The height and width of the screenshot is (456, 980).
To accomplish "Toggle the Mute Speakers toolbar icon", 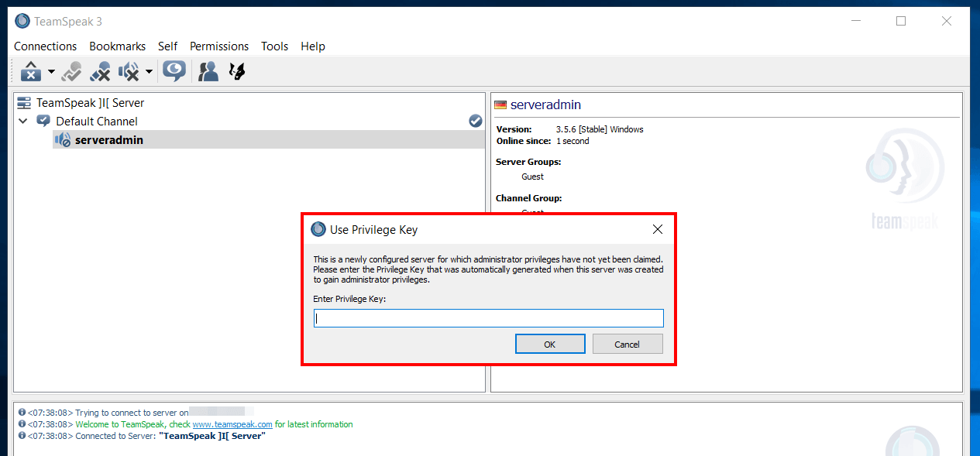I will (x=129, y=72).
